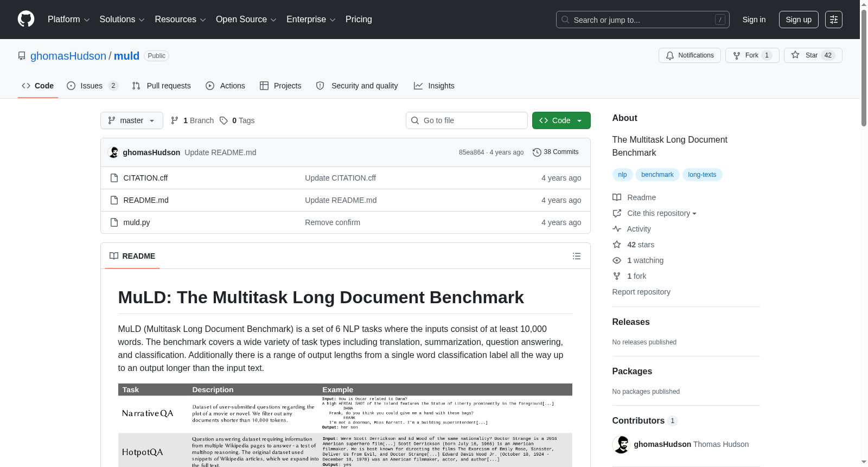
Task: Focus the Go to file input
Action: [x=467, y=120]
